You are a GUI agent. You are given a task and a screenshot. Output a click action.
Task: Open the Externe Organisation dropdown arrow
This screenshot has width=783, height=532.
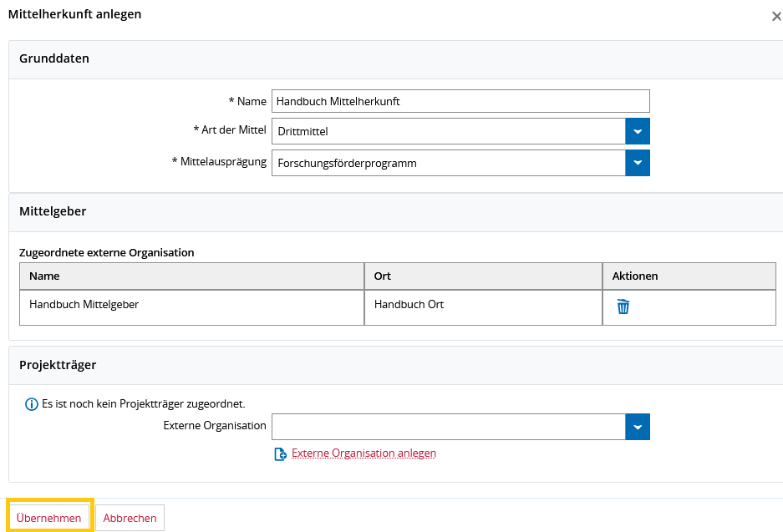638,427
